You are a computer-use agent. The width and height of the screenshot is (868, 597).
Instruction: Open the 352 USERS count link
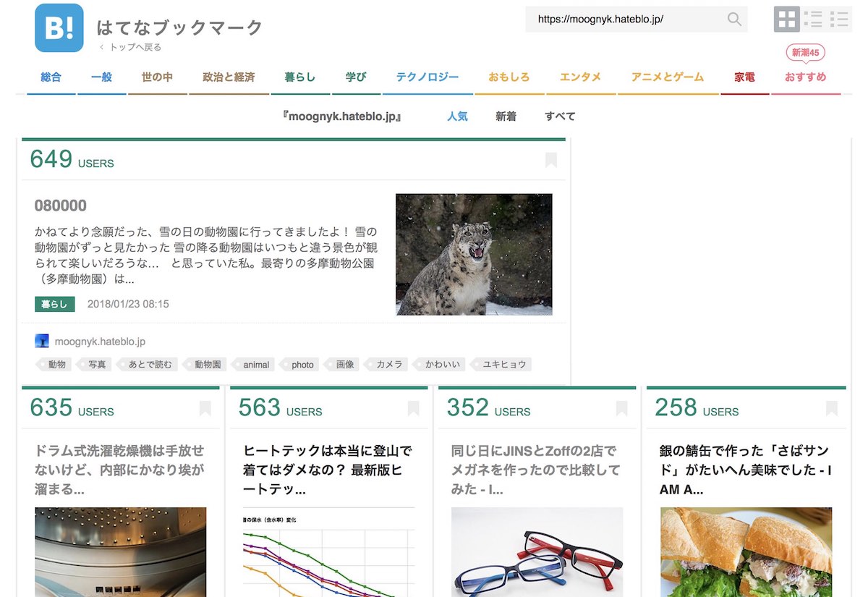coord(488,408)
